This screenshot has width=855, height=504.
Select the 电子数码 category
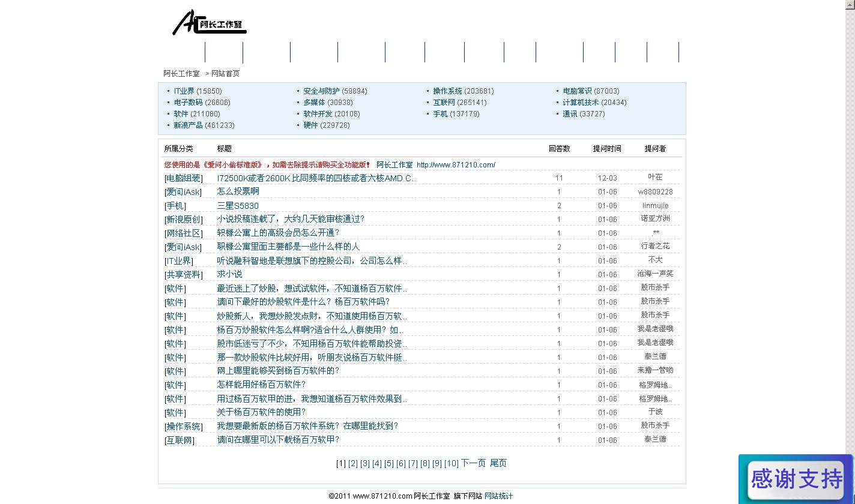pyautogui.click(x=188, y=103)
